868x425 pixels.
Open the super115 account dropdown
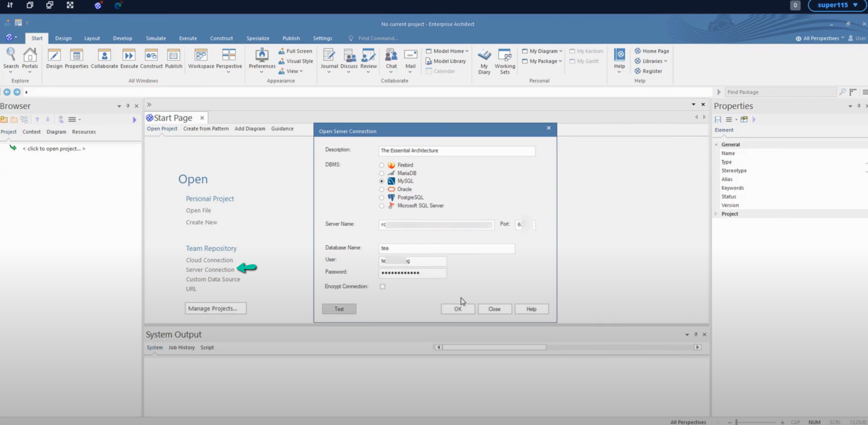838,5
